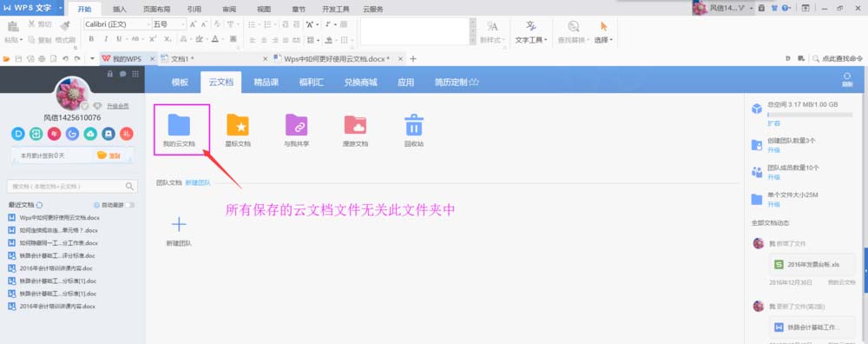Expand the 选择 dropdown arrow
868x344 pixels.
(x=610, y=40)
